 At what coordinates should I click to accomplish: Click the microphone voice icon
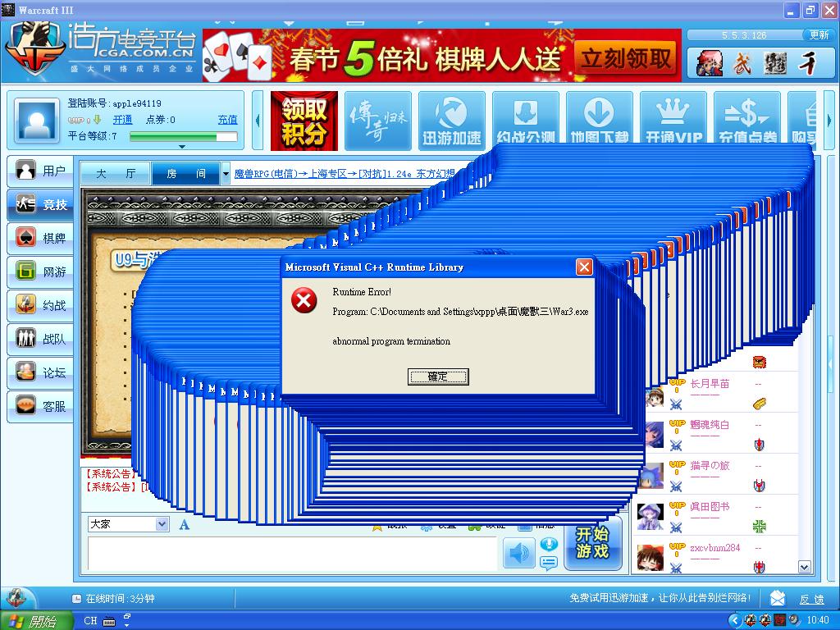(549, 545)
